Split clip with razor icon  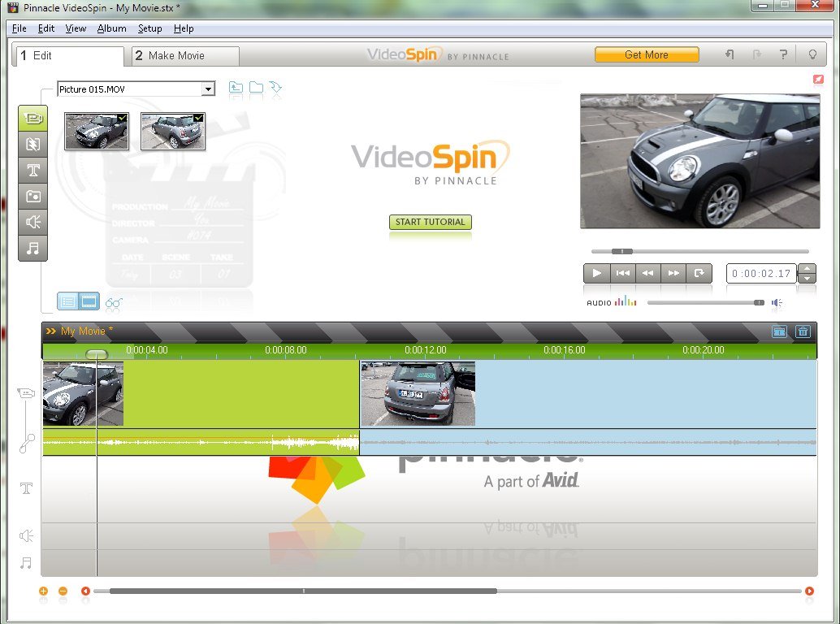779,331
